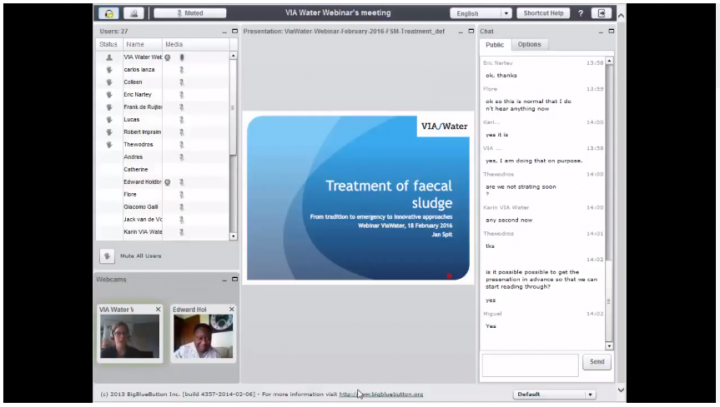Open help via the question mark icon
The image size is (720, 407).
[581, 13]
